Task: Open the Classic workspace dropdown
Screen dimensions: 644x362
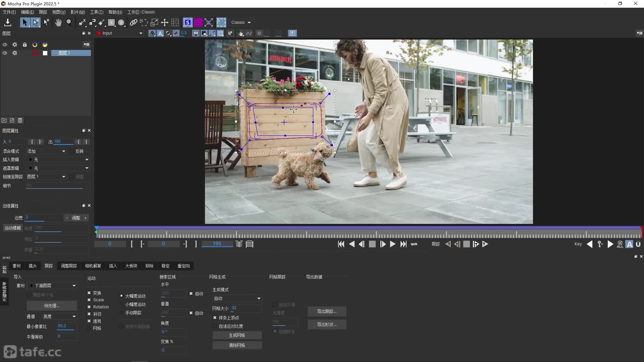Action: (x=241, y=22)
